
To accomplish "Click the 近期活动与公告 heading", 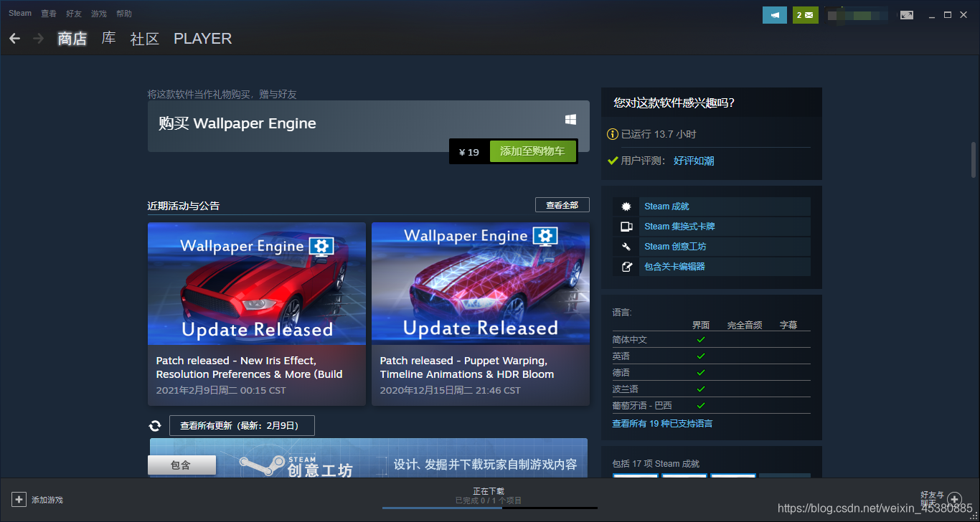I will (184, 206).
